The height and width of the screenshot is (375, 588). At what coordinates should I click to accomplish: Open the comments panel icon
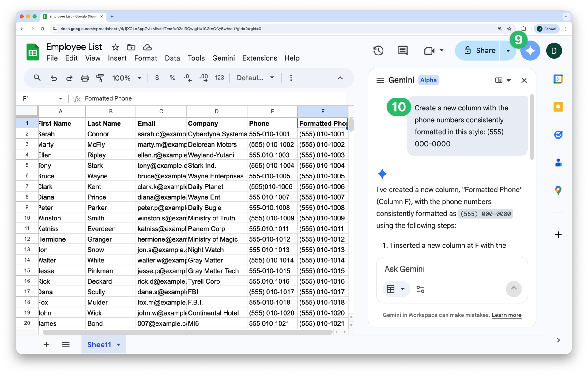pyautogui.click(x=402, y=50)
